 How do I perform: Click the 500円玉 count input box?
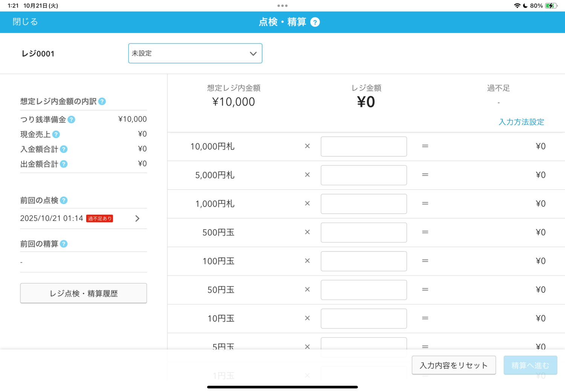pos(363,232)
